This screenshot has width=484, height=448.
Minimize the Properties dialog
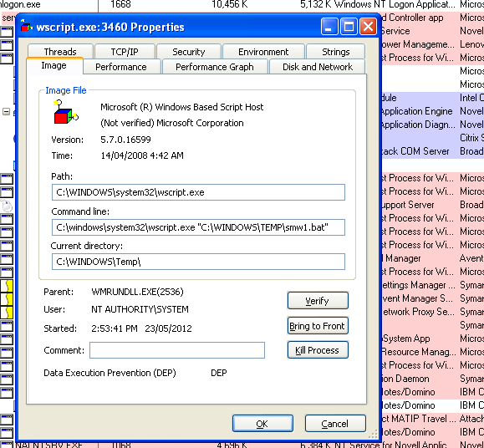329,27
